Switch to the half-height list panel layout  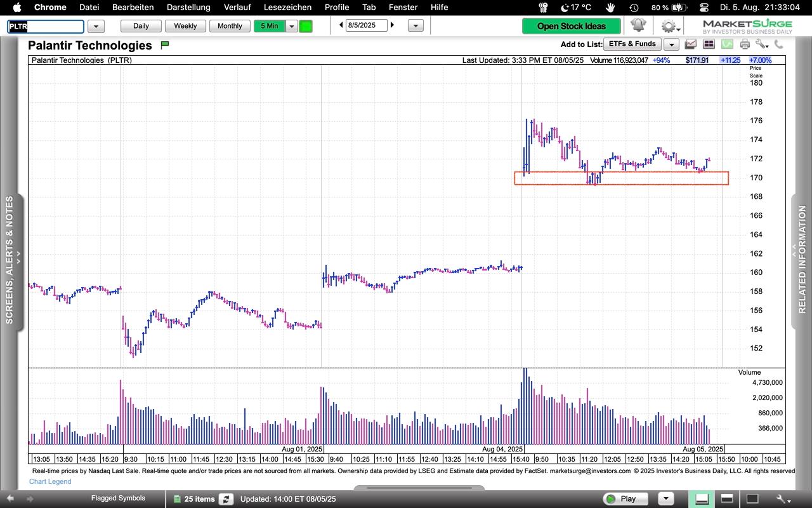point(727,498)
